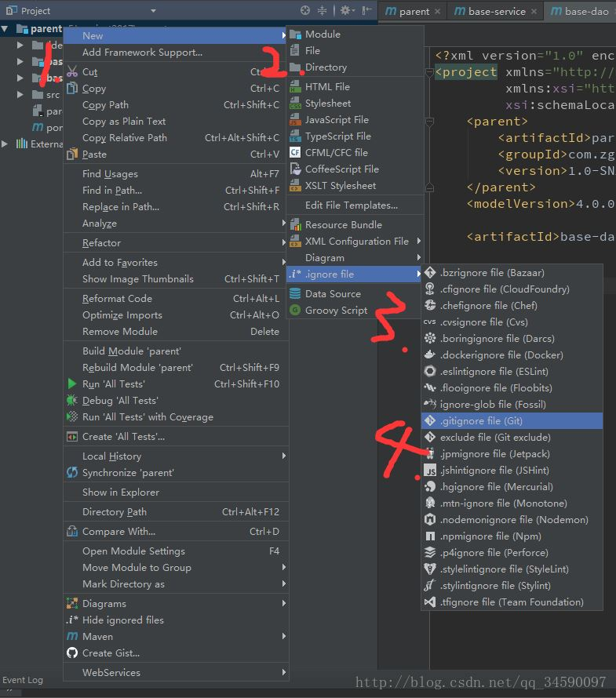Click the Module icon in New submenu
Screen dimensions: 616x698
click(x=295, y=35)
